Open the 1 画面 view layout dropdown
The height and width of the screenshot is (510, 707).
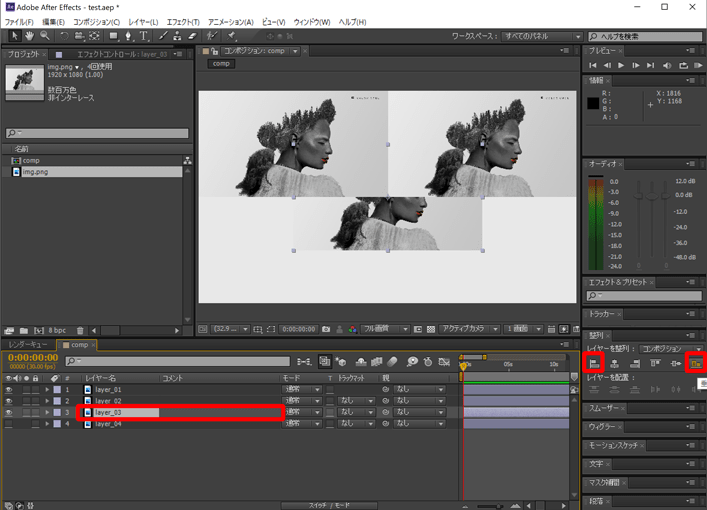pyautogui.click(x=523, y=329)
